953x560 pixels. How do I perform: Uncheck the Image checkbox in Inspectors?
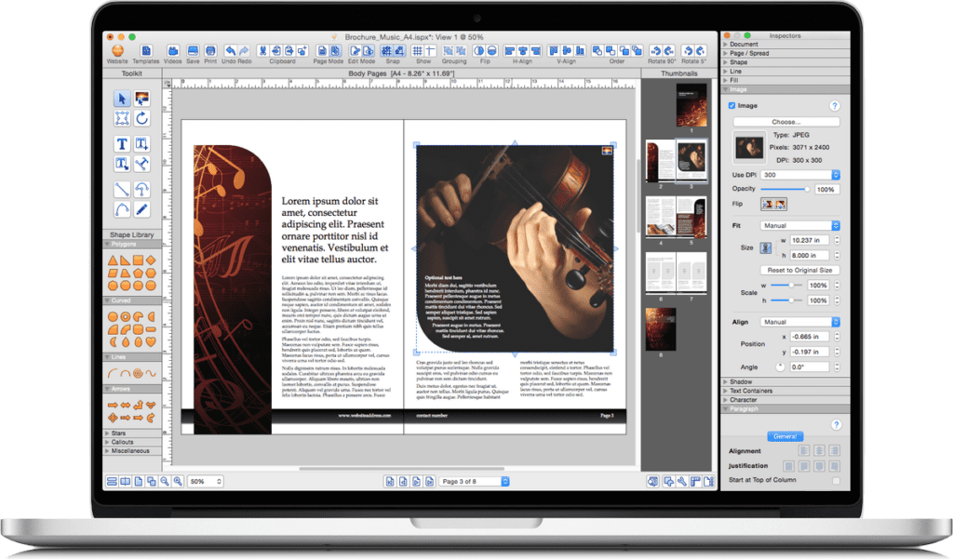[x=732, y=106]
